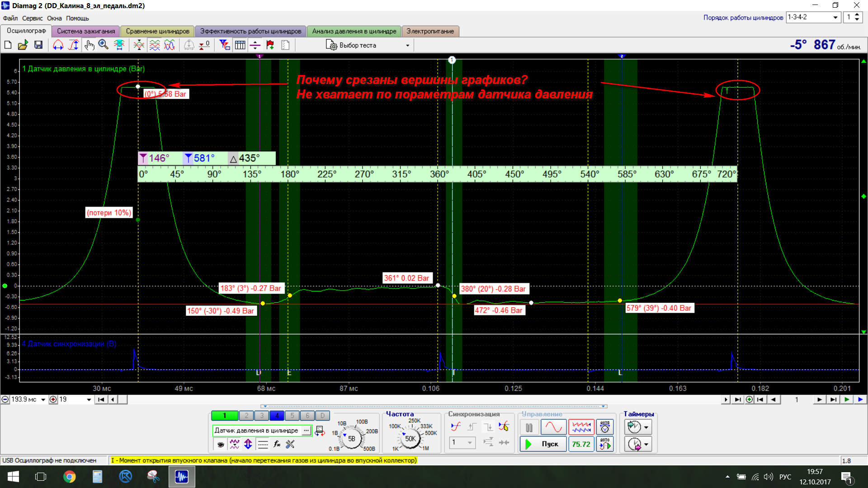
Task: Open Chrome from the taskbar
Action: (69, 477)
